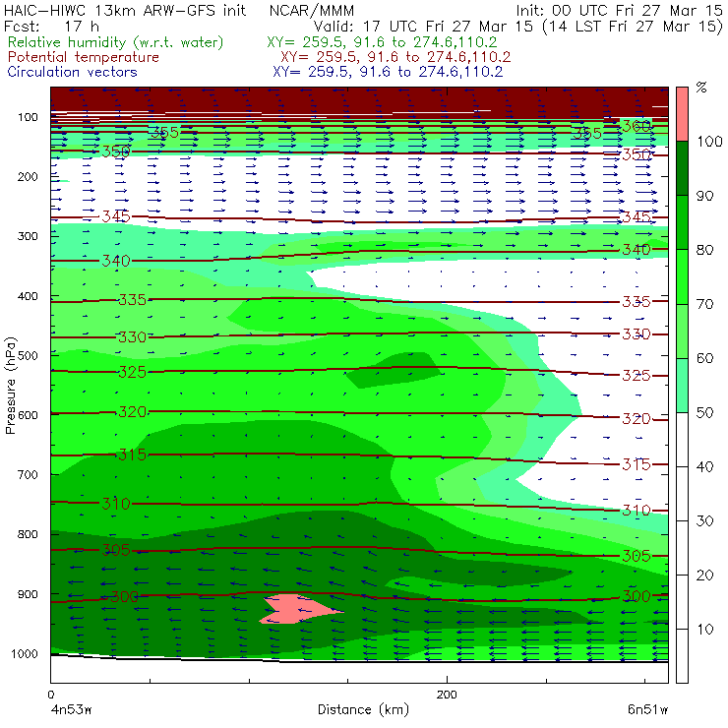Viewport: 728px width, 728px height.
Task: Click the 60–70% light green colorbar segment
Action: [682, 331]
